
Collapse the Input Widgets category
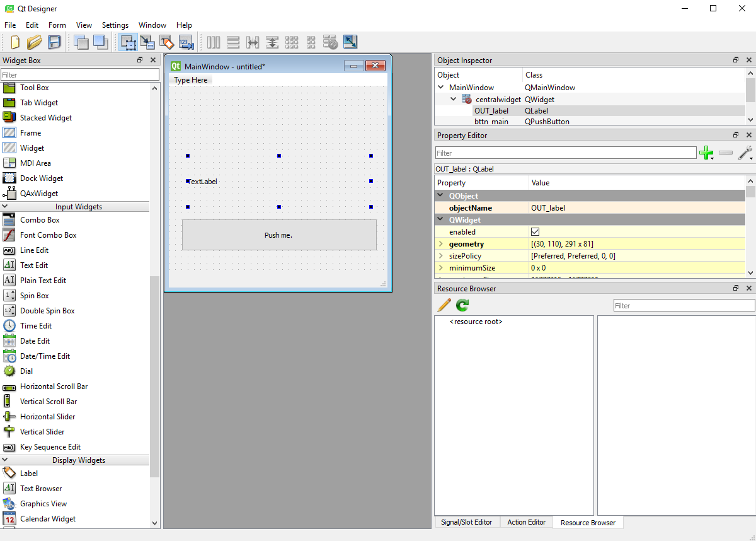(5, 207)
